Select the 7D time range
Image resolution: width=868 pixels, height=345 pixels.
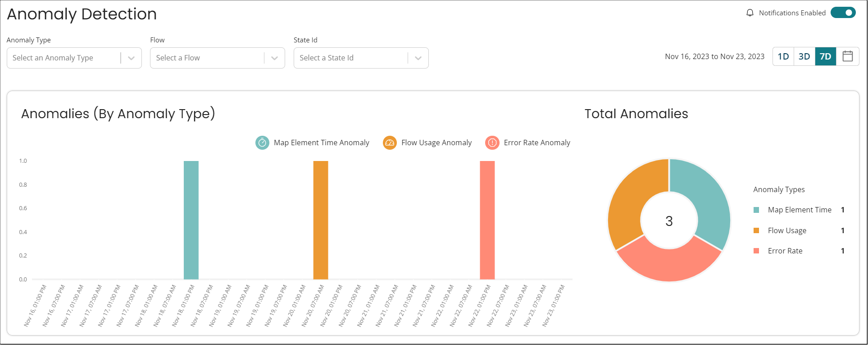pos(826,56)
